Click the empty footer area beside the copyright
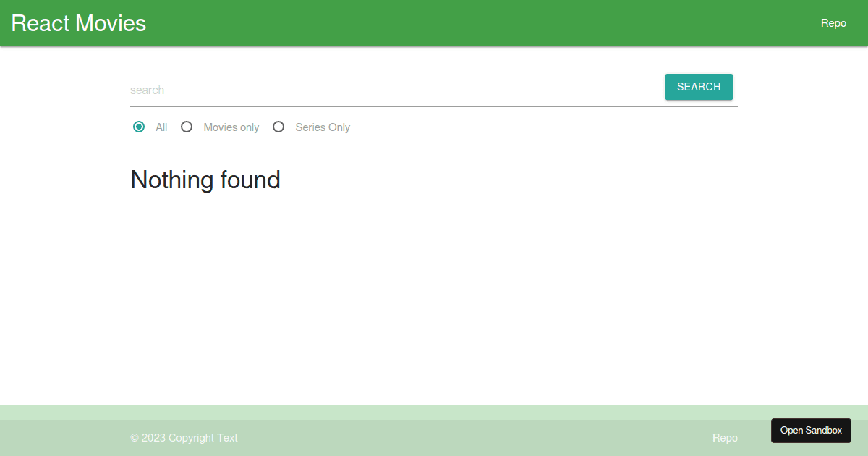Viewport: 868px width, 456px height. coord(470,438)
